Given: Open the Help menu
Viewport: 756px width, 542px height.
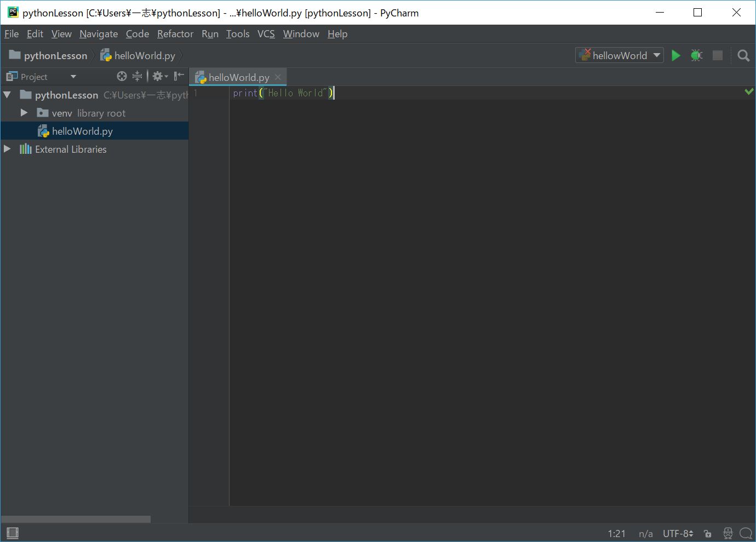Looking at the screenshot, I should tap(337, 34).
